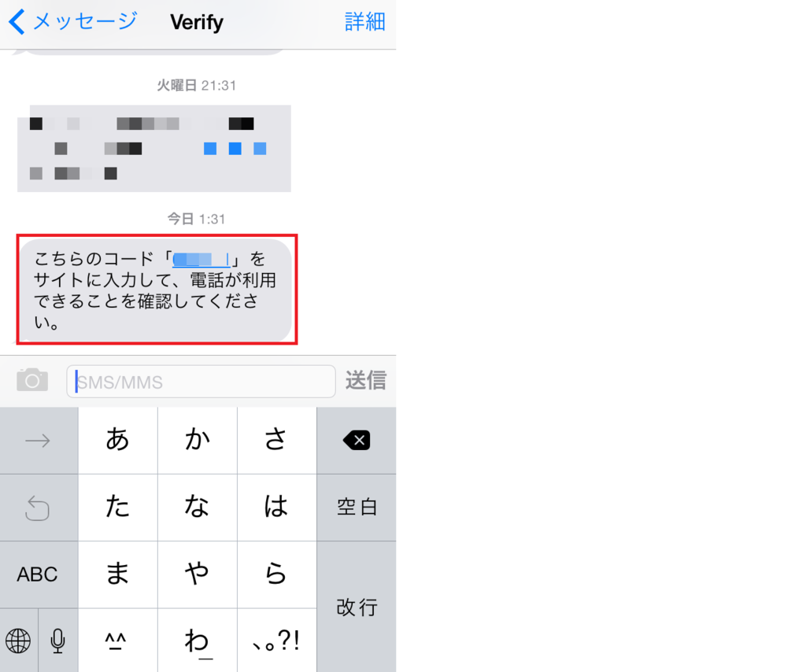Screen dimensions: 806x672
Task: Tap the な key on keyboard
Action: coord(198,507)
